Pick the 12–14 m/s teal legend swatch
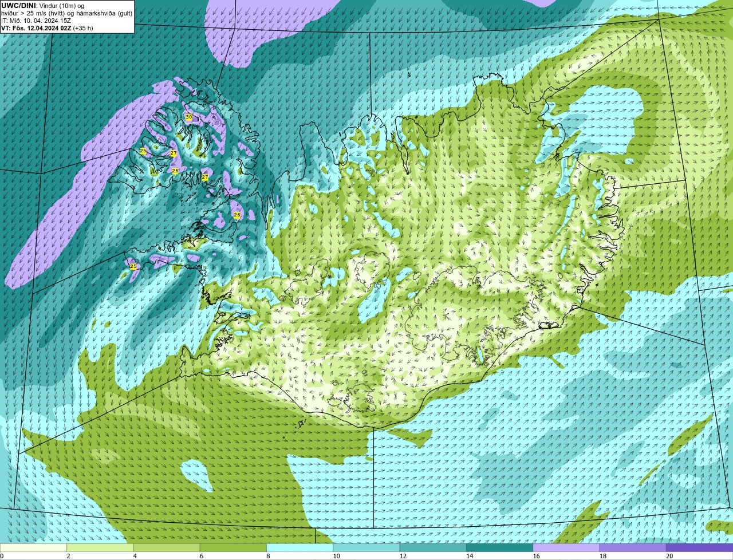 click(x=433, y=547)
